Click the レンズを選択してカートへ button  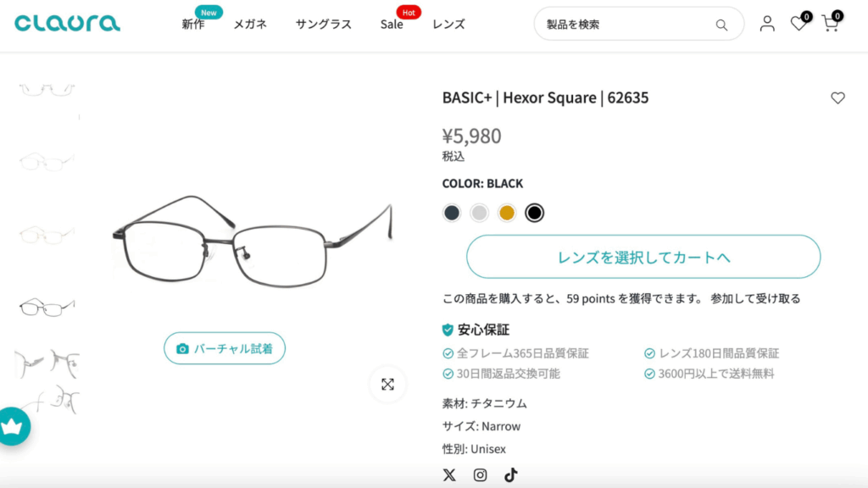(x=643, y=257)
